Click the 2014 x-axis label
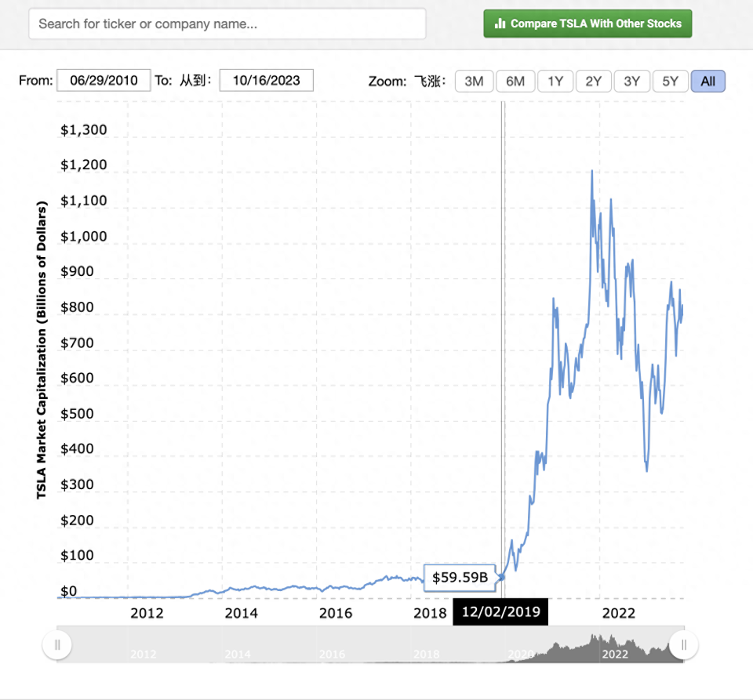Viewport: 753px width, 700px height. pyautogui.click(x=241, y=613)
